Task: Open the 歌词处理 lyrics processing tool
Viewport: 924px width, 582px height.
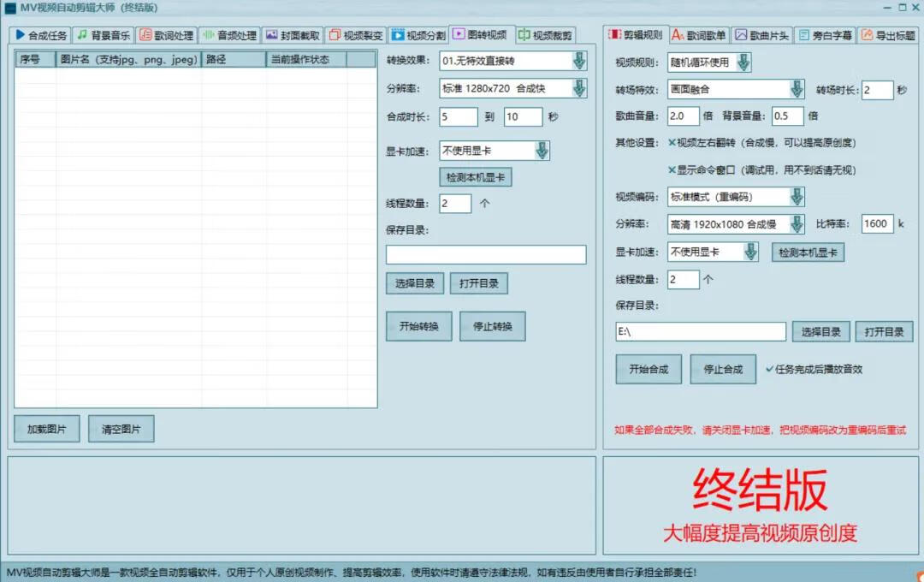Action: tap(167, 36)
